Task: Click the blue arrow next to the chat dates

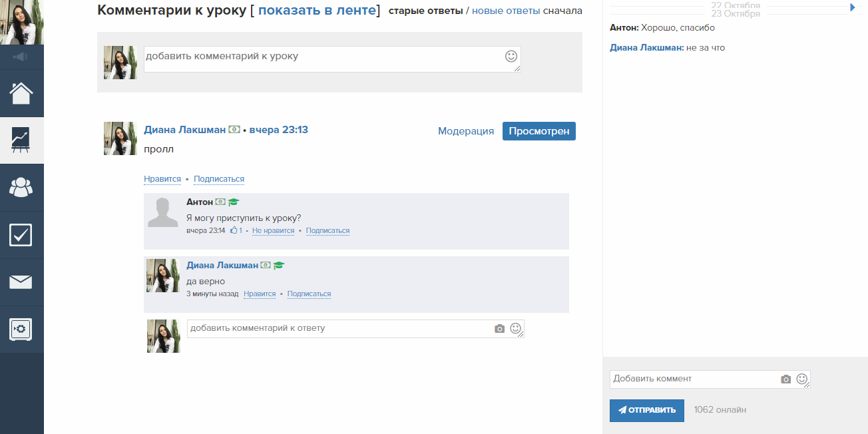Action: point(853,8)
